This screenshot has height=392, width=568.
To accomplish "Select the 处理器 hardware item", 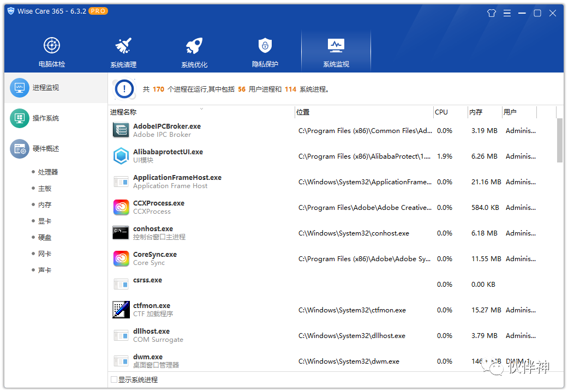I will click(x=48, y=172).
